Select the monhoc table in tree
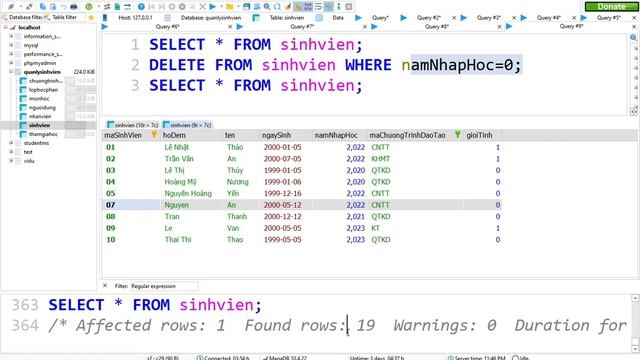This screenshot has width=640, height=360. (x=39, y=99)
